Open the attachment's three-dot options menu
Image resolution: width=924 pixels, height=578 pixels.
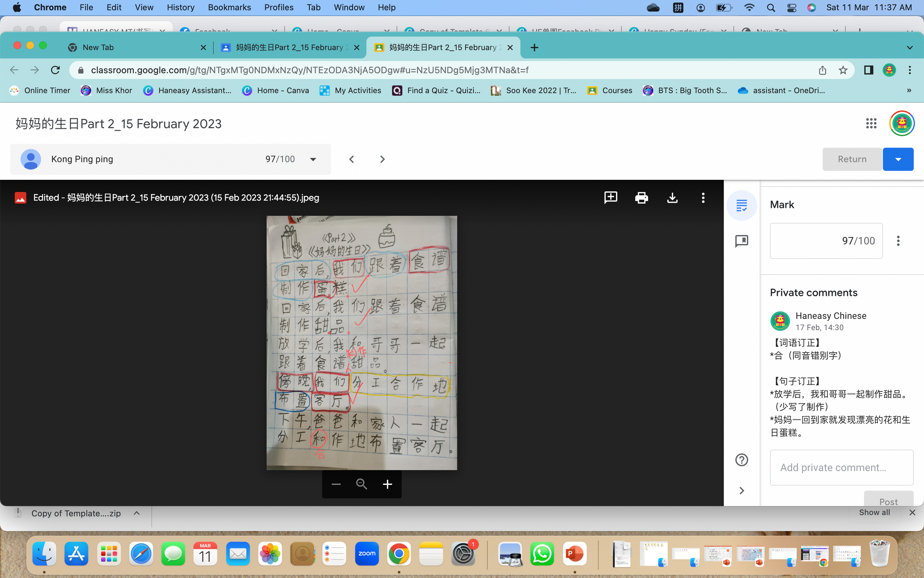click(x=703, y=198)
